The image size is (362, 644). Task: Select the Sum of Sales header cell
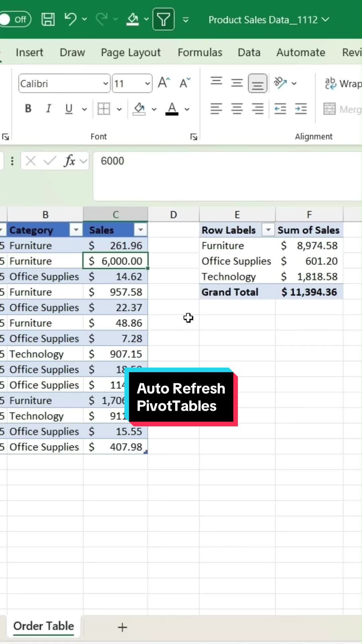tap(309, 230)
